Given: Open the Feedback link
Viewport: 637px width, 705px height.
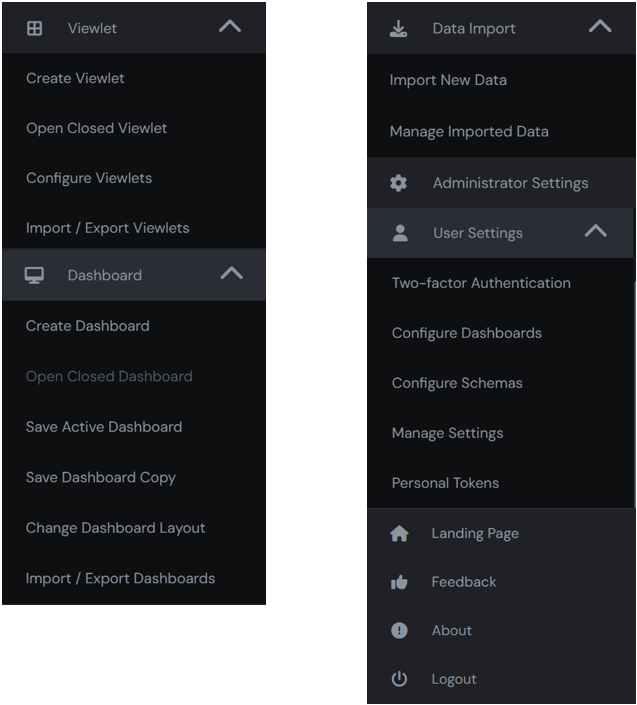Looking at the screenshot, I should pos(464,582).
